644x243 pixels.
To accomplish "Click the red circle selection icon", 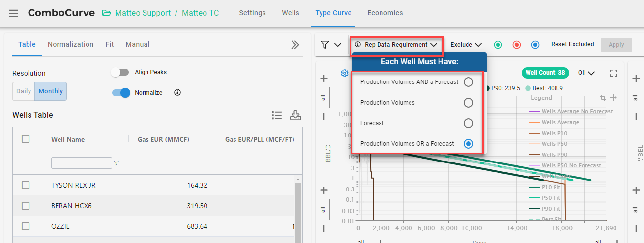I will click(x=517, y=45).
